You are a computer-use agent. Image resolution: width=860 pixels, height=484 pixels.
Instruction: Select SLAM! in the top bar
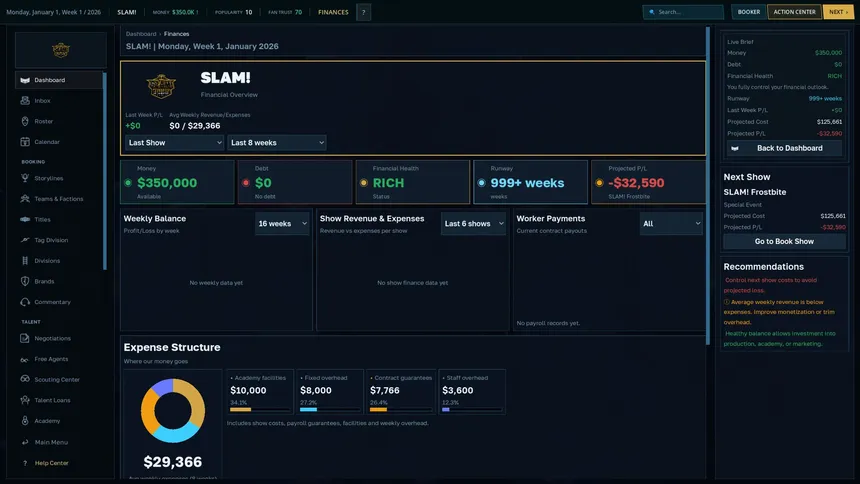(x=127, y=12)
